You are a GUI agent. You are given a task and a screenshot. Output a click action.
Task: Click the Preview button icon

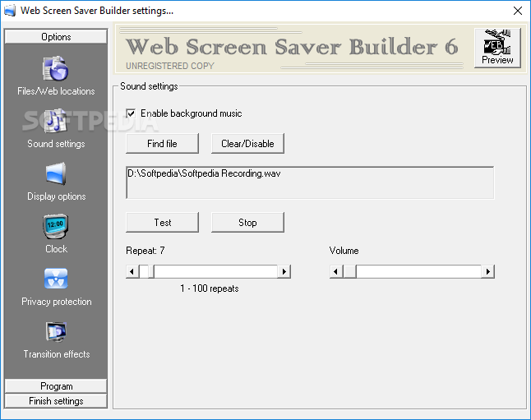point(497,48)
